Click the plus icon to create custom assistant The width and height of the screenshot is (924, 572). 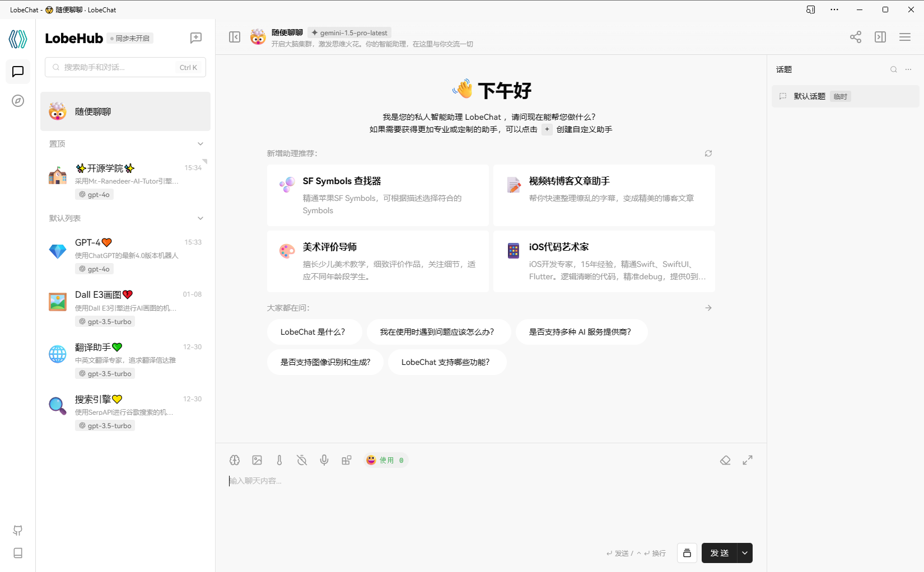[547, 129]
